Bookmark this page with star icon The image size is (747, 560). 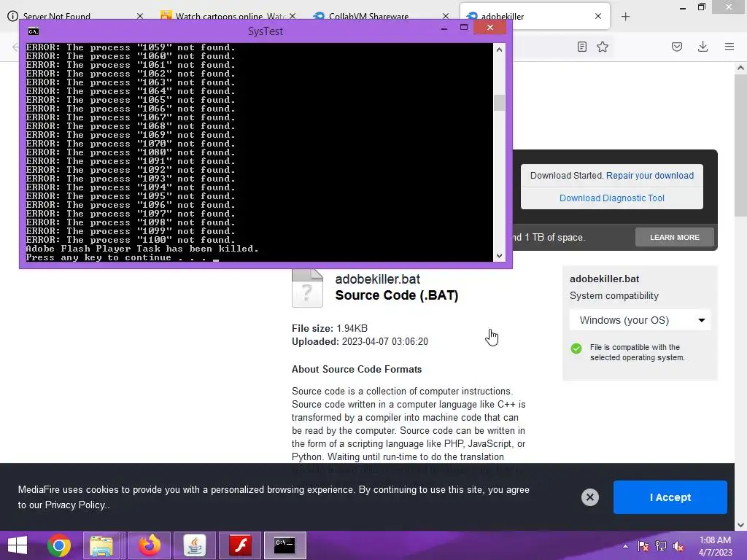[603, 47]
